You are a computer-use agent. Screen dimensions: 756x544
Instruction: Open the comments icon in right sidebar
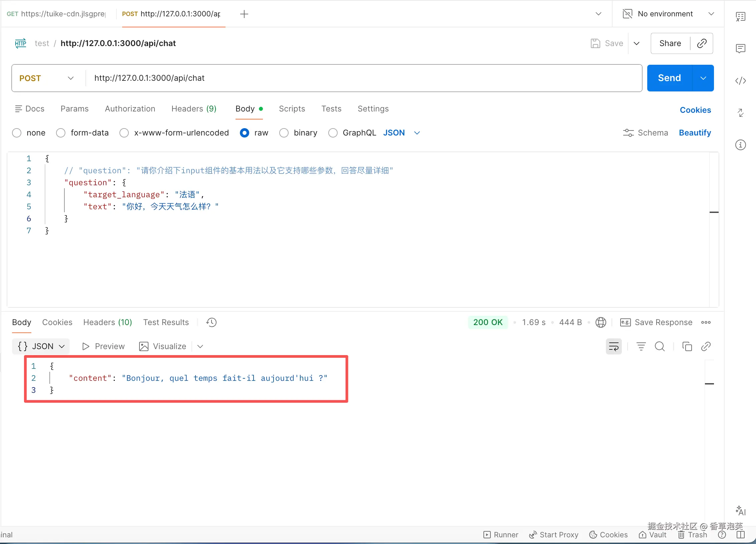pos(740,49)
